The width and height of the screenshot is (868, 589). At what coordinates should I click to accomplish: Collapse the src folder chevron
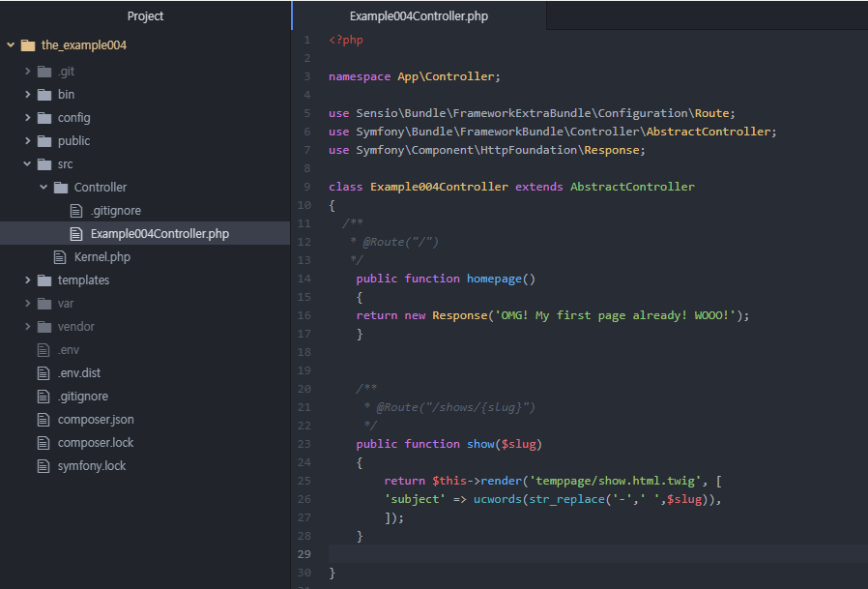tap(27, 164)
